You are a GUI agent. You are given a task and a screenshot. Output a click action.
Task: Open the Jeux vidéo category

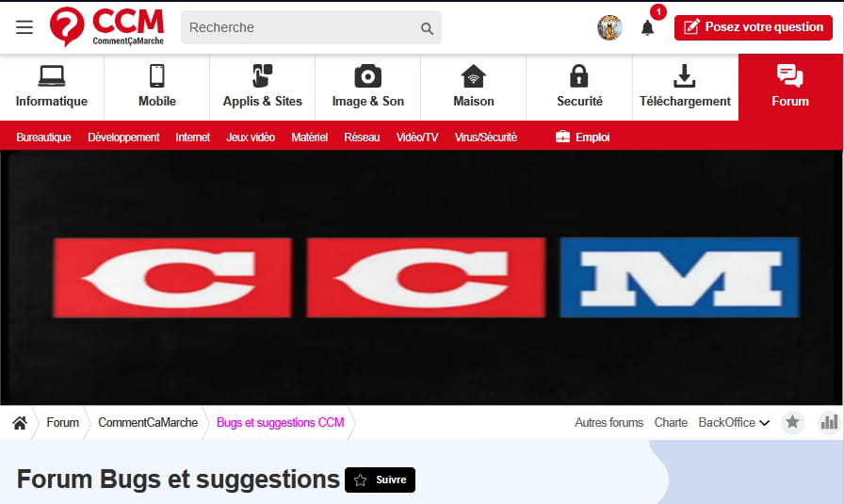251,138
